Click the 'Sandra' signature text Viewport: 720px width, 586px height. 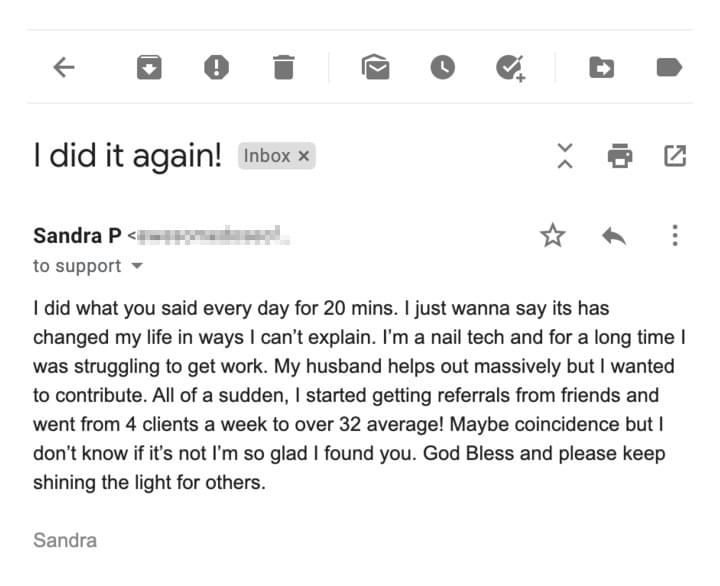click(65, 541)
